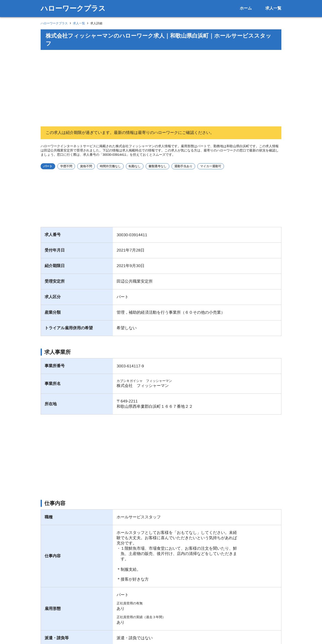The width and height of the screenshot is (322, 644).
Task: Click the 仕事内容 section heading
Action: tap(55, 503)
